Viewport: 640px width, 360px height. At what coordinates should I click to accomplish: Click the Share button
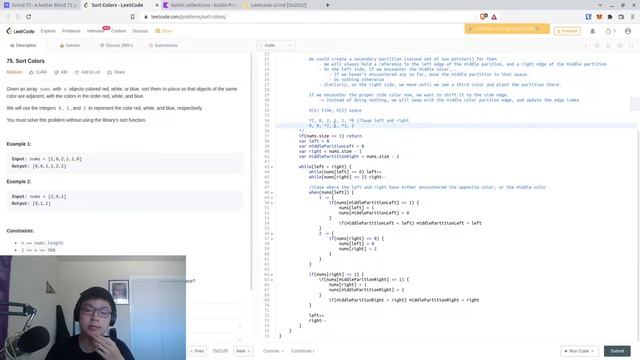116,72
